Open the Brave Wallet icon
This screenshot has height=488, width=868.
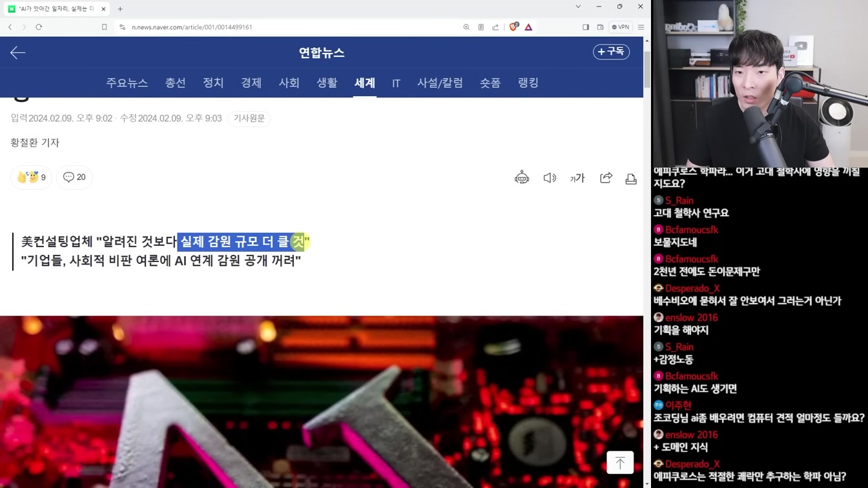[600, 27]
